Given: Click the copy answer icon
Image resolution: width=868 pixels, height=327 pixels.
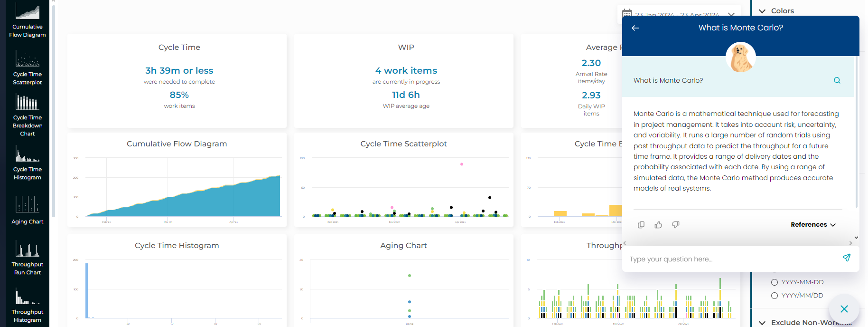Looking at the screenshot, I should [x=641, y=225].
